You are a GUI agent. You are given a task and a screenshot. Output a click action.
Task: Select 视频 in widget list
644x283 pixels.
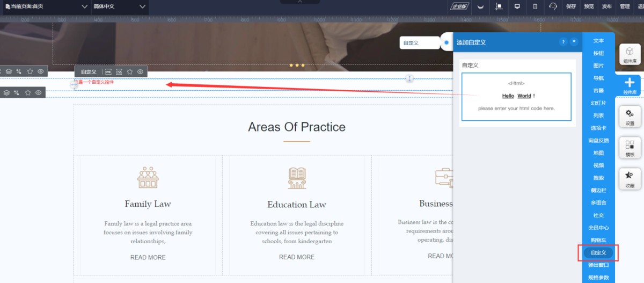pos(598,165)
